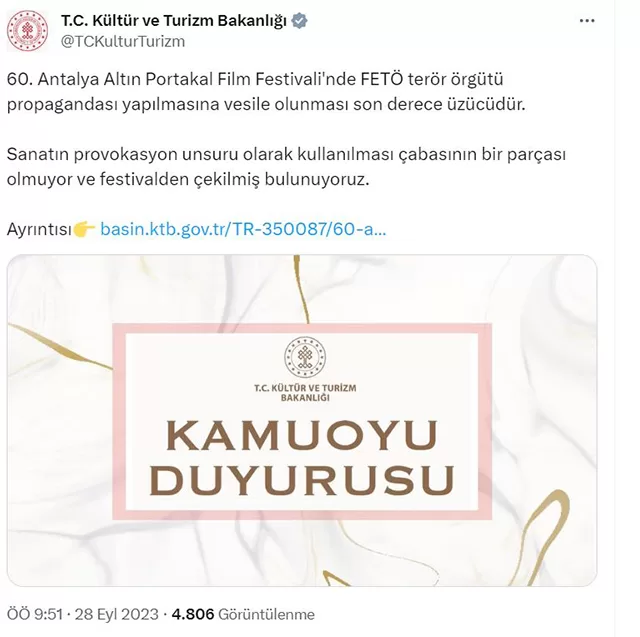Click the 4.806 Görüntülenme view count

243,614
